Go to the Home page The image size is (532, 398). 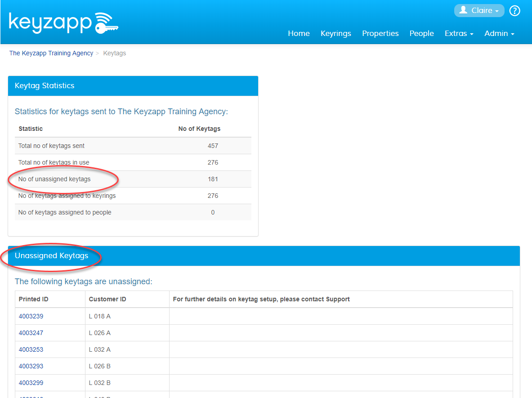299,34
